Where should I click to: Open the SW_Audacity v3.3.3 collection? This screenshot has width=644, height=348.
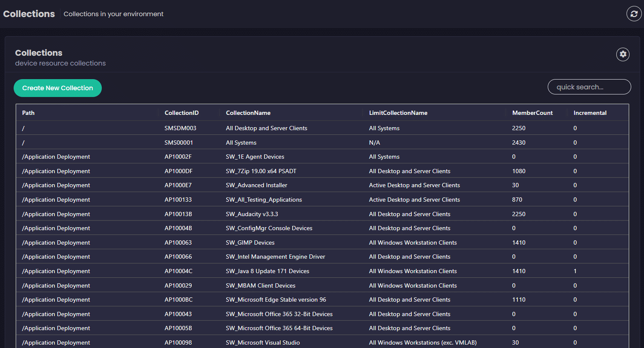[x=252, y=214]
